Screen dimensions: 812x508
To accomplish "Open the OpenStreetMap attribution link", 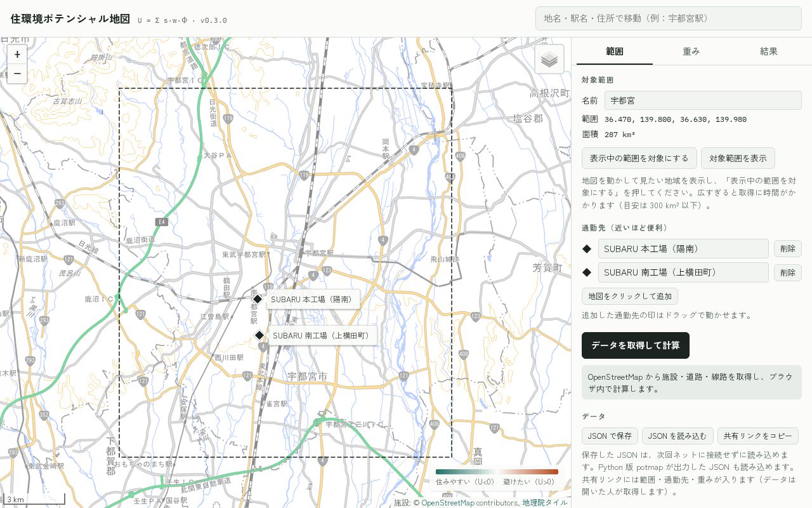I will (x=448, y=503).
